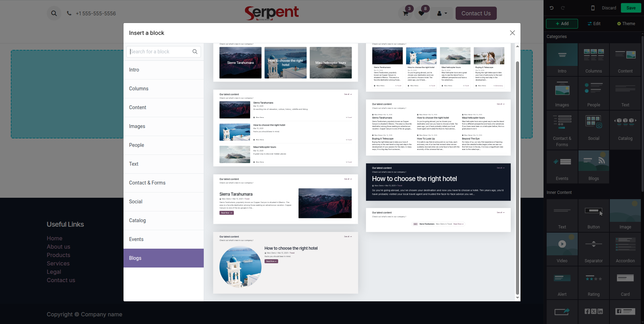The height and width of the screenshot is (324, 644).
Task: Select the highlighted Blogs category
Action: point(164,258)
